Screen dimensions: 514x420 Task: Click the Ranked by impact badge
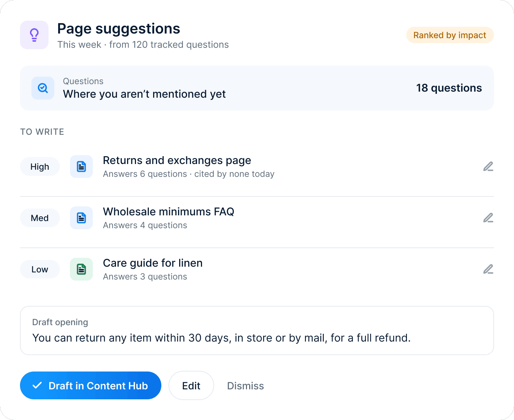coord(450,35)
